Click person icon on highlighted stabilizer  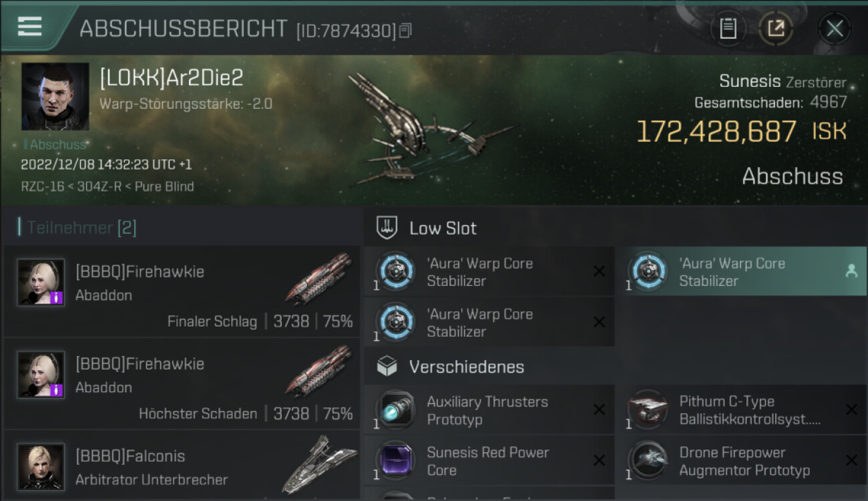tap(851, 271)
